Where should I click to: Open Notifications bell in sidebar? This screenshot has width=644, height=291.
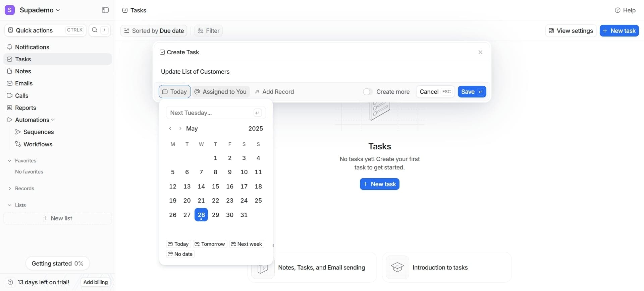pyautogui.click(x=10, y=47)
